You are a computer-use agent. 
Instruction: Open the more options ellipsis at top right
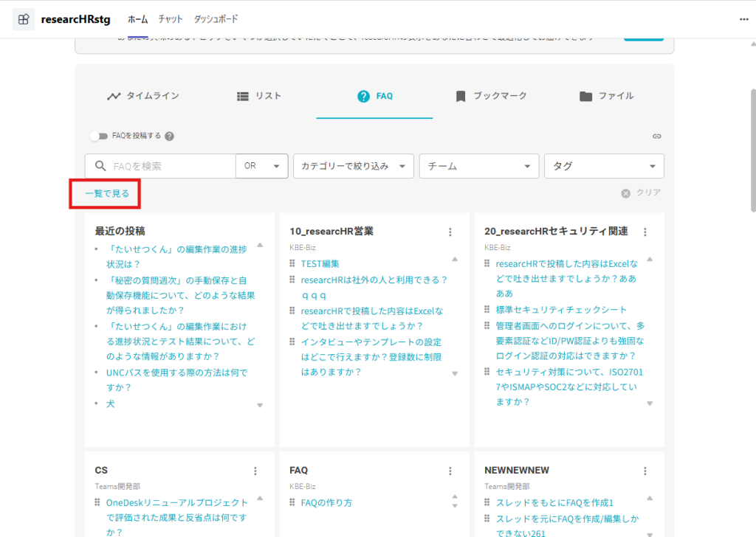tap(743, 19)
